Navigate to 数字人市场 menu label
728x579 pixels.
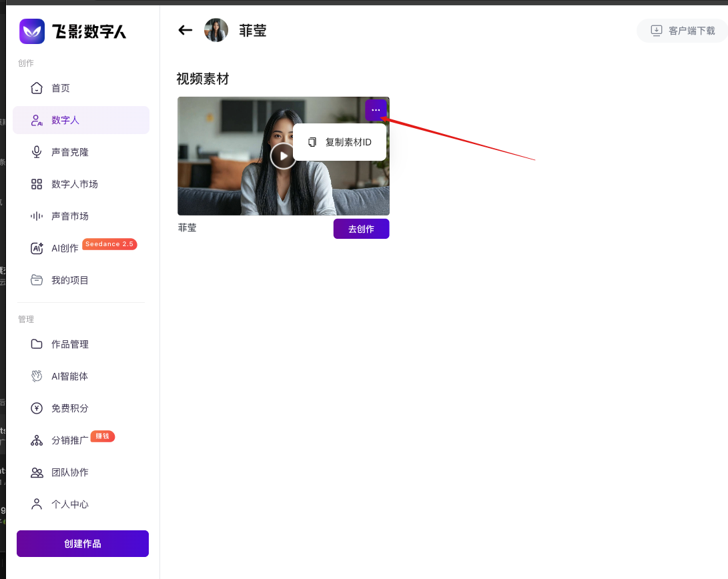(x=74, y=184)
